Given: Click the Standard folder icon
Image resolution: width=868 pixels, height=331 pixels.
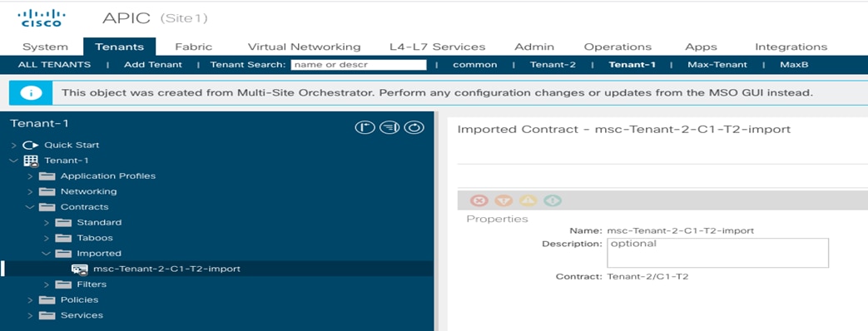Looking at the screenshot, I should coord(63,223).
